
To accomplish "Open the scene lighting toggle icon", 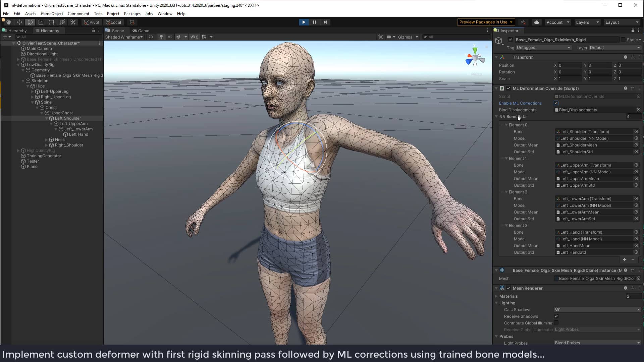I will pos(161,37).
